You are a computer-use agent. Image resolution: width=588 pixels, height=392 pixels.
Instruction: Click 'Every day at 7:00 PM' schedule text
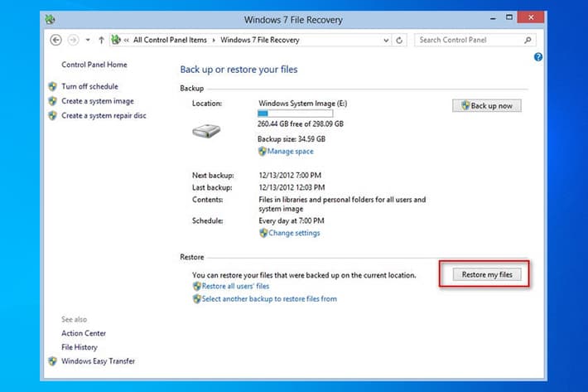(x=292, y=220)
